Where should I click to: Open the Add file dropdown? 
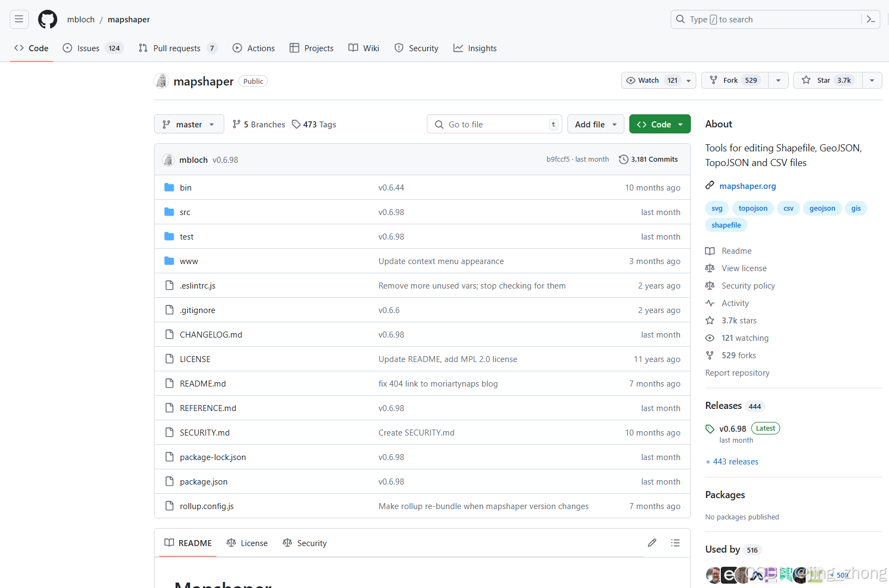point(596,124)
